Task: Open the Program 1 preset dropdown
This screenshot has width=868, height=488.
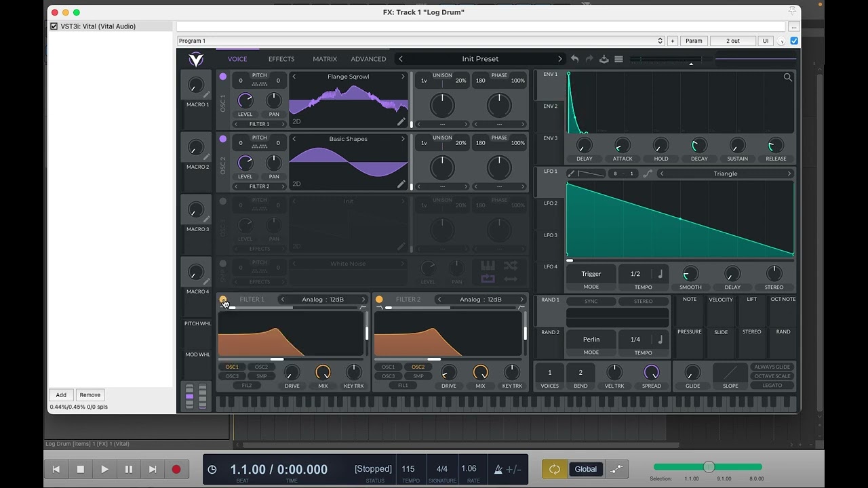Action: (420, 41)
